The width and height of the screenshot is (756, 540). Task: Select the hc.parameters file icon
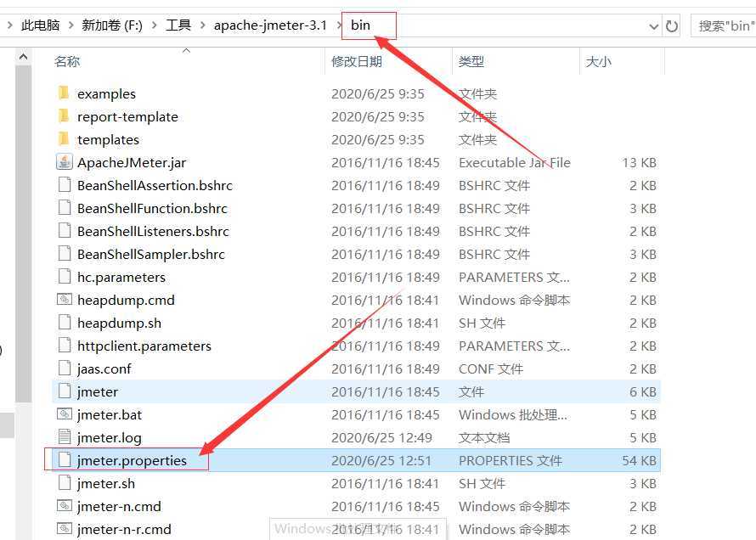(x=64, y=277)
